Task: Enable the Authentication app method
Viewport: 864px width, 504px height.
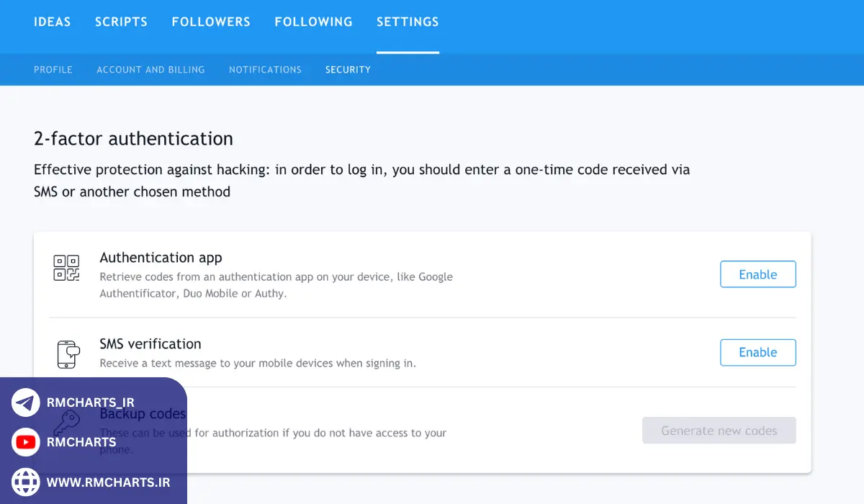Action: 757,274
